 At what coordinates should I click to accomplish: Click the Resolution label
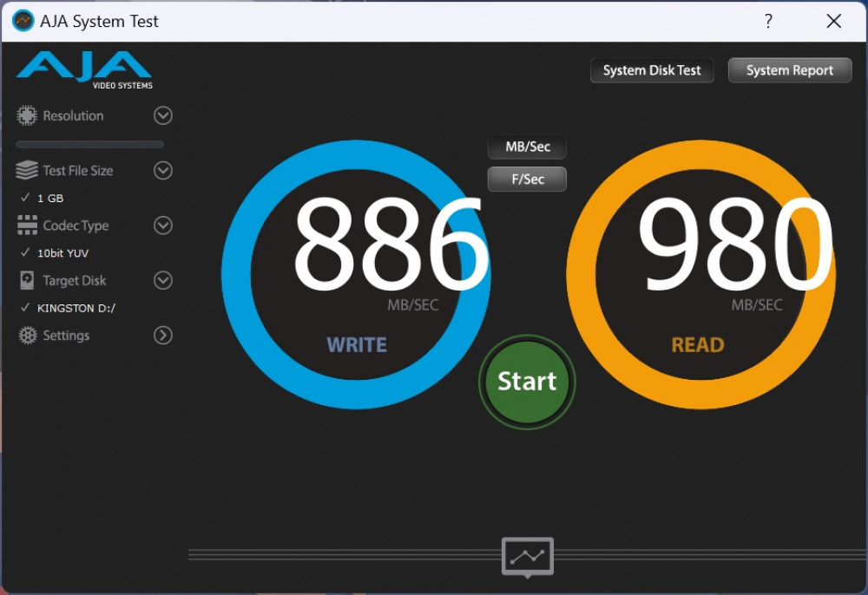click(x=73, y=115)
